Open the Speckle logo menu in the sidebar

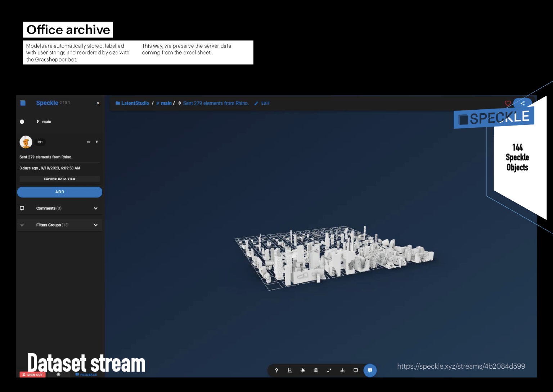pyautogui.click(x=23, y=103)
